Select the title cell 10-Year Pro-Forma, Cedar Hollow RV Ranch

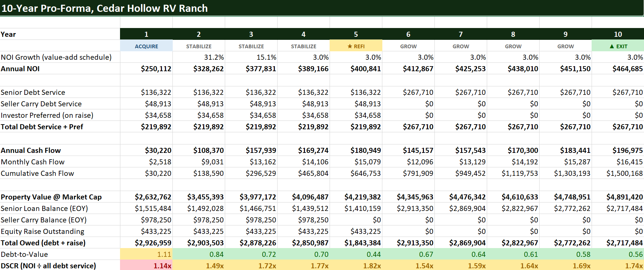coord(322,8)
